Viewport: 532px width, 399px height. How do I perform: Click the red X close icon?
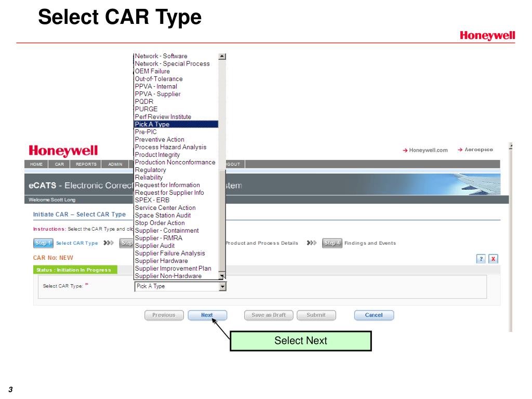pyautogui.click(x=493, y=259)
